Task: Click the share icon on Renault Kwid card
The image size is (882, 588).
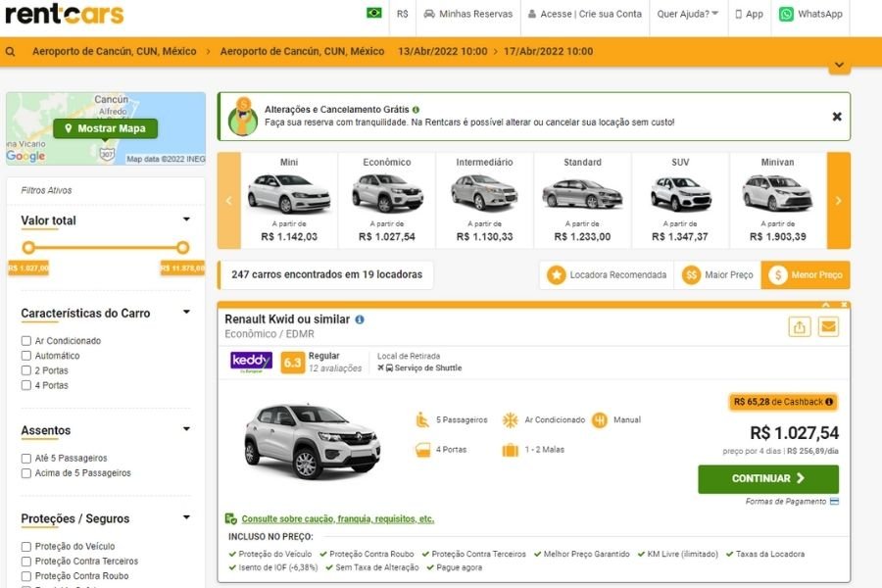Action: click(800, 327)
